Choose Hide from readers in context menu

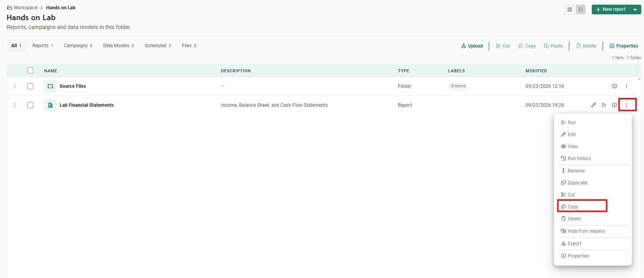click(x=593, y=231)
